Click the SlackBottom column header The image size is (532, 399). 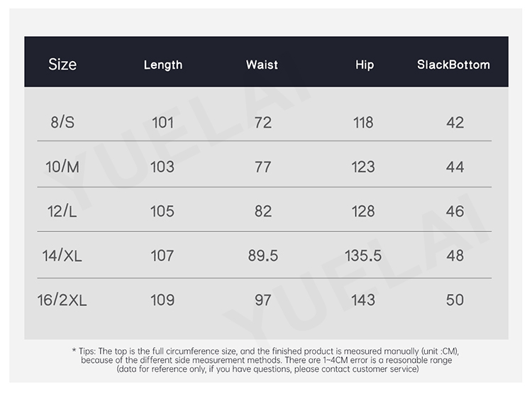[x=454, y=65]
